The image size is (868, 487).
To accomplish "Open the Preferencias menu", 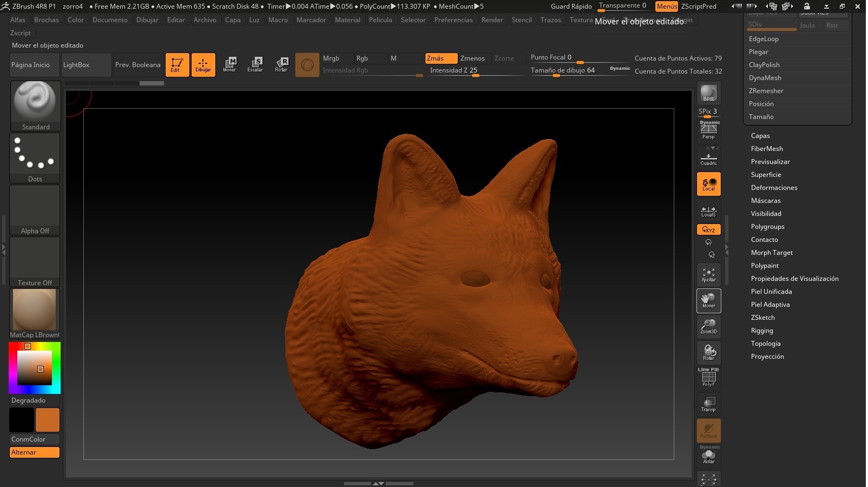I will 453,20.
